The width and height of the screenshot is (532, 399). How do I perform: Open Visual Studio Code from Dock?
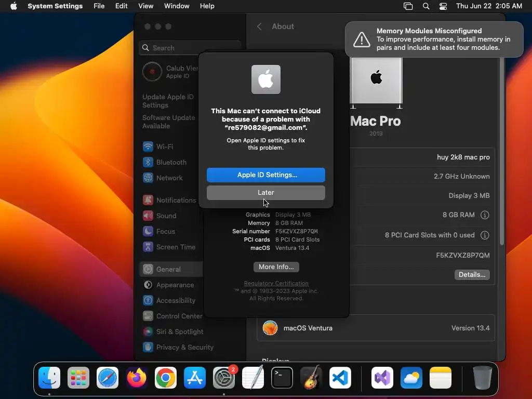[340, 378]
